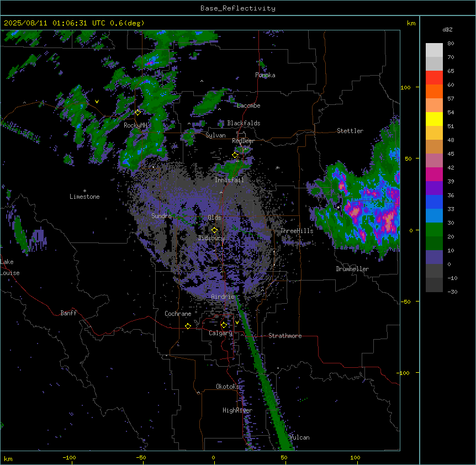
Task: Click the radar site diamond between Olds and Didsbury
Action: click(x=214, y=230)
